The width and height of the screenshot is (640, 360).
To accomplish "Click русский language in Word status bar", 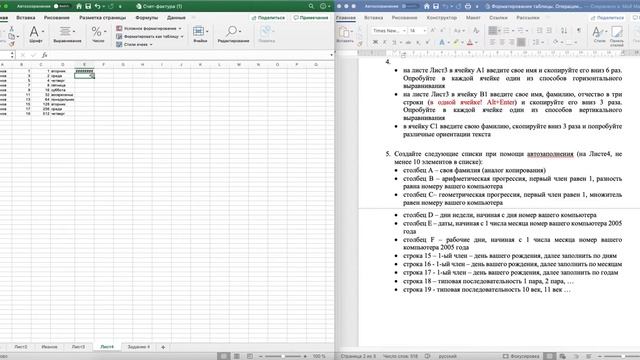I will pos(447,356).
